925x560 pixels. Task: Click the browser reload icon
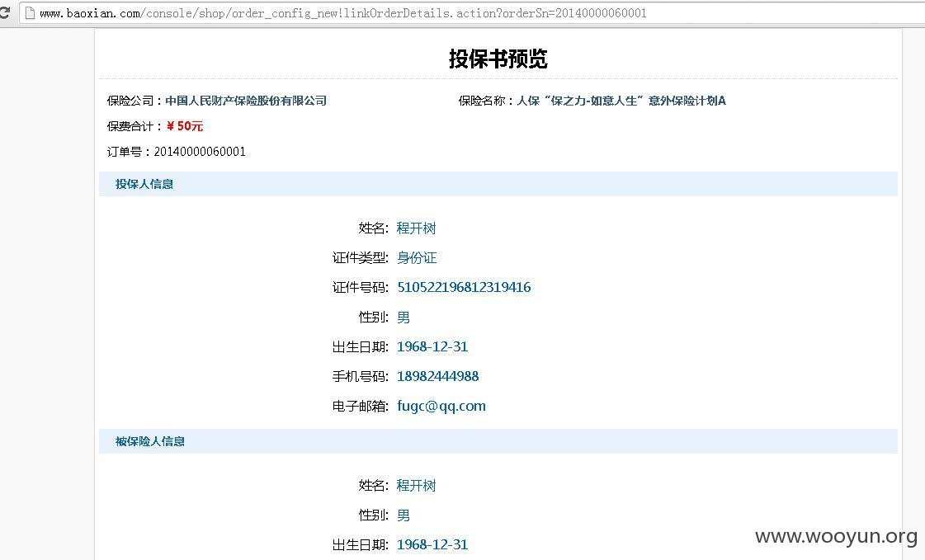pos(5,12)
